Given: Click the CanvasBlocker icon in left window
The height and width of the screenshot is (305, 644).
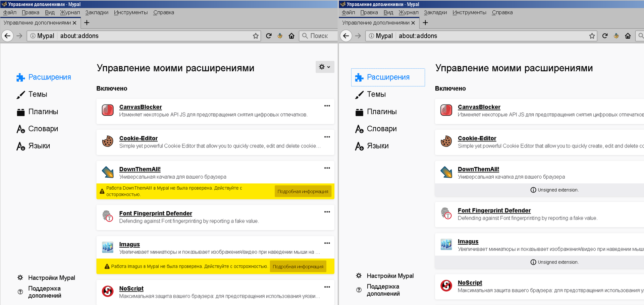Looking at the screenshot, I should pyautogui.click(x=108, y=110).
